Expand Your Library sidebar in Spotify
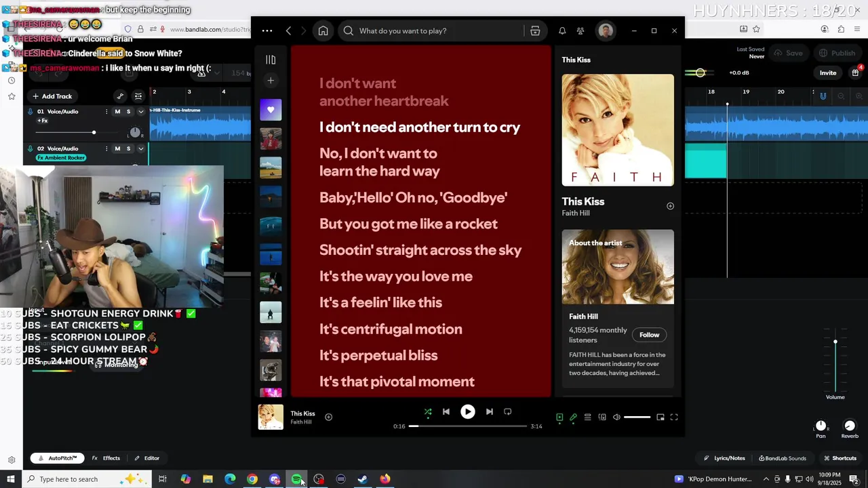The image size is (868, 488). click(271, 60)
